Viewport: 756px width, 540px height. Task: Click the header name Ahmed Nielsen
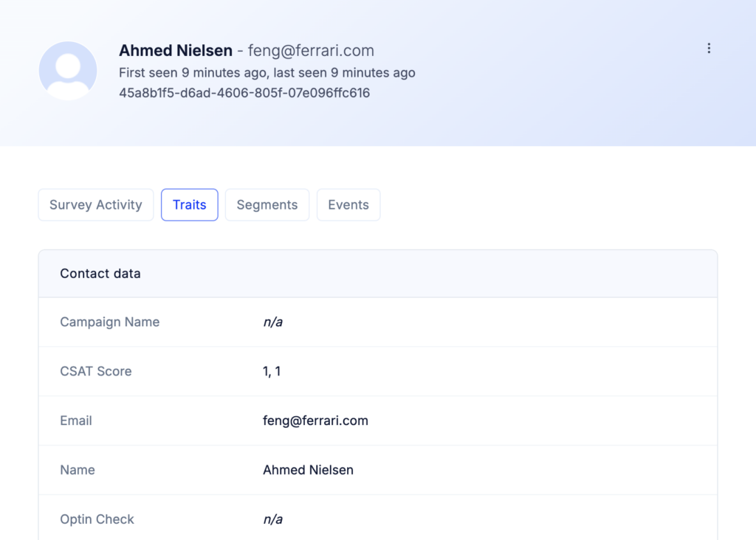[176, 51]
